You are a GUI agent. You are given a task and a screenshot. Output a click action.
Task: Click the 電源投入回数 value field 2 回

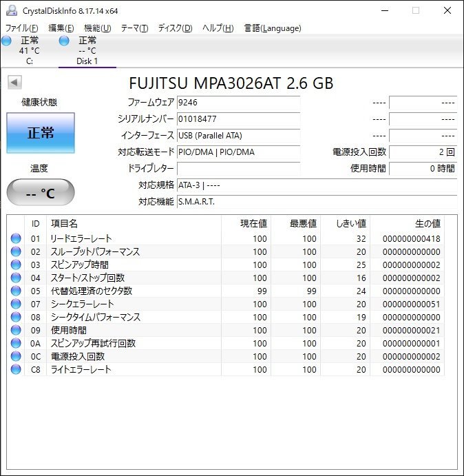tap(423, 152)
